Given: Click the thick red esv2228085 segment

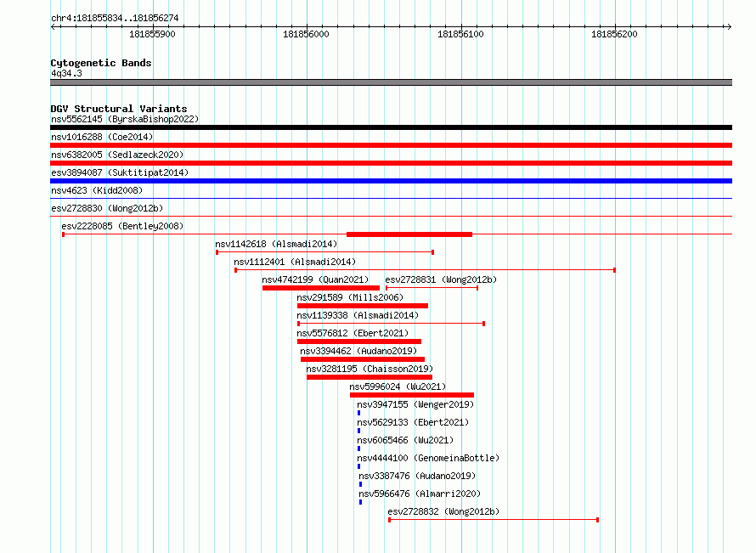Looking at the screenshot, I should coord(409,234).
